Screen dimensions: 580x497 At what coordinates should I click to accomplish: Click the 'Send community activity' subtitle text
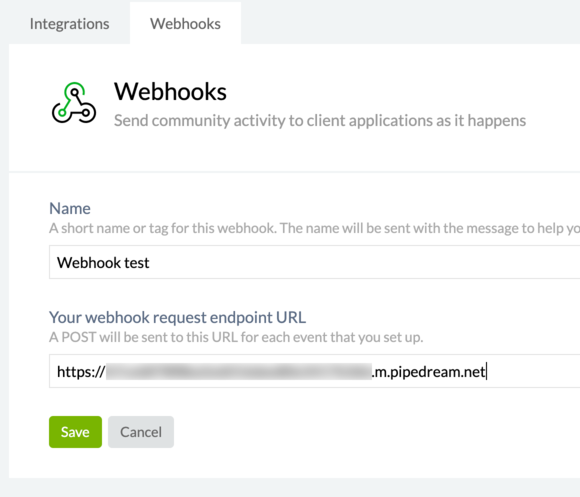tap(320, 121)
